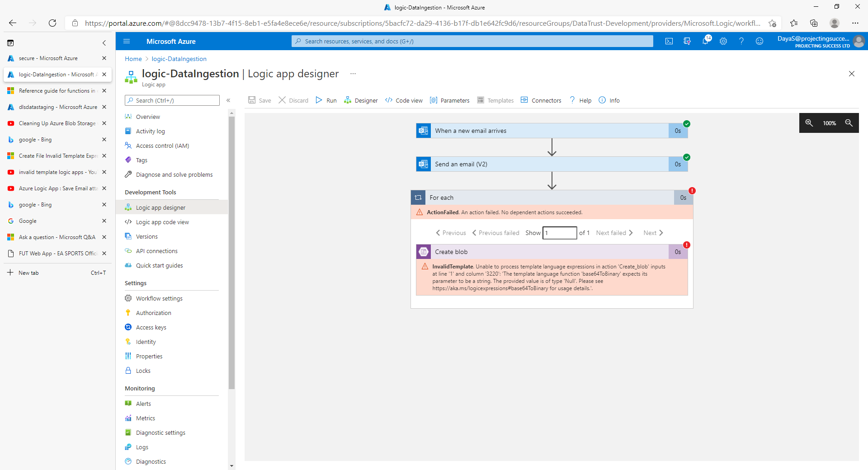
Task: Click Run in the designer toolbar
Action: [x=326, y=100]
